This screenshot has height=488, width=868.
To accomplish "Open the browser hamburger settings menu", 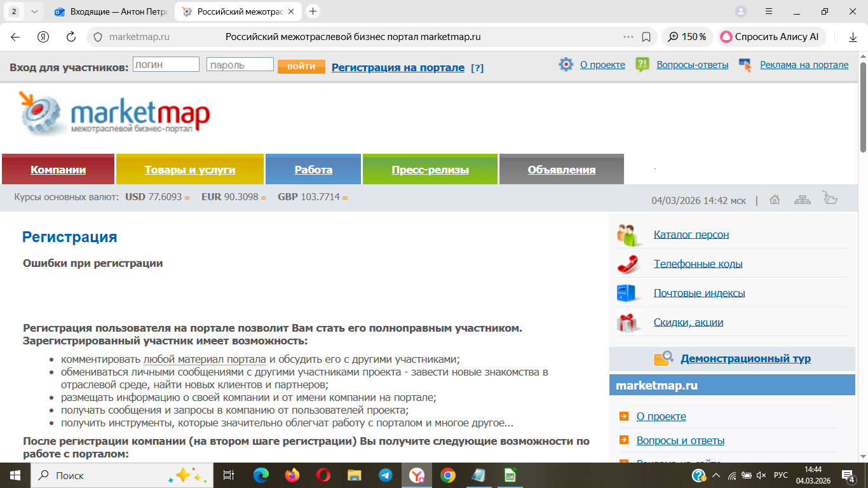I will click(x=769, y=11).
